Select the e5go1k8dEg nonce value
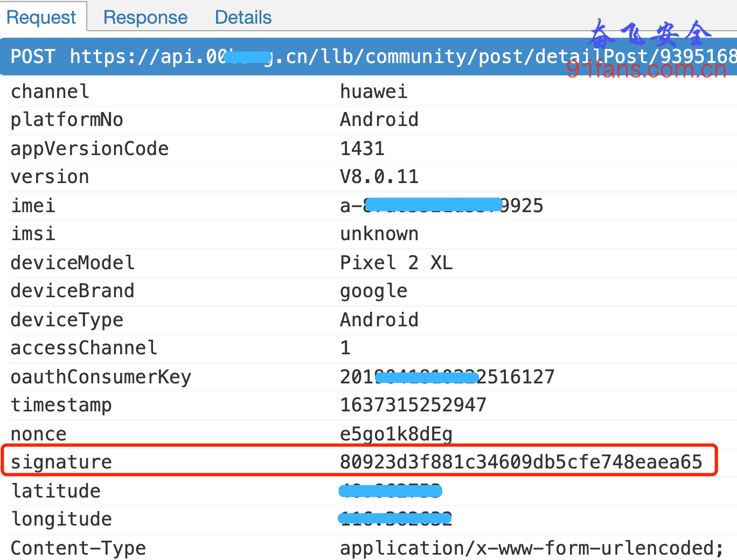Screen dimensions: 737x560 [396, 434]
